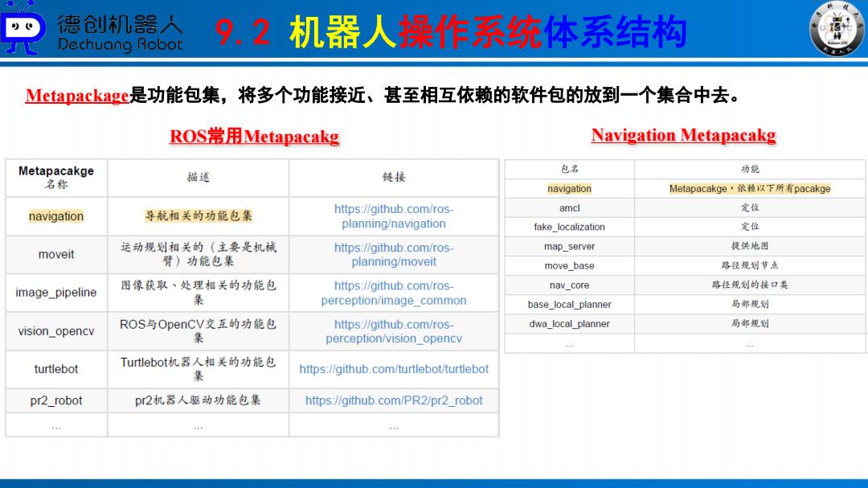Click the 包名 column header
The image size is (868, 488).
click(x=569, y=169)
